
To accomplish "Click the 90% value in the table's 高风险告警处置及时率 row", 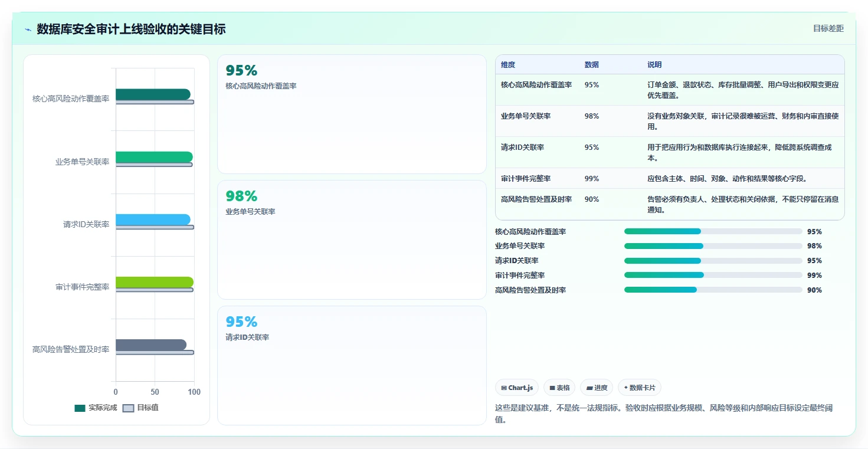I will (592, 199).
